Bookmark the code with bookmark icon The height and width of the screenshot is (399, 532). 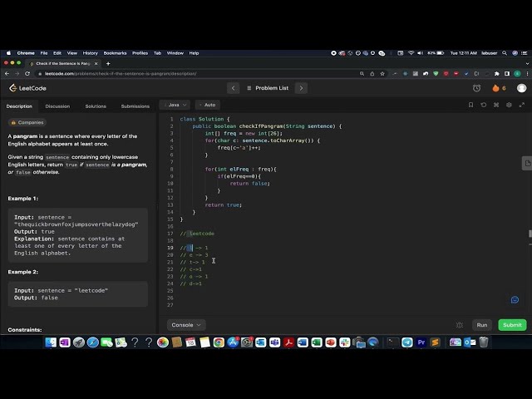click(x=470, y=105)
